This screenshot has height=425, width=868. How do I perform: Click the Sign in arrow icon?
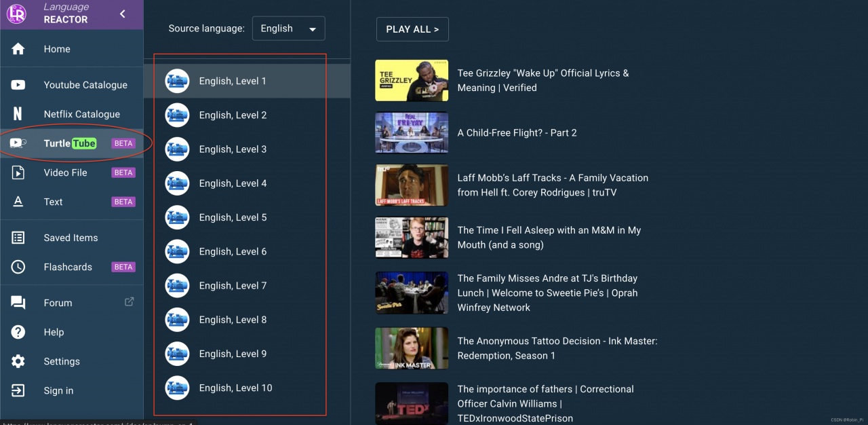(x=18, y=390)
